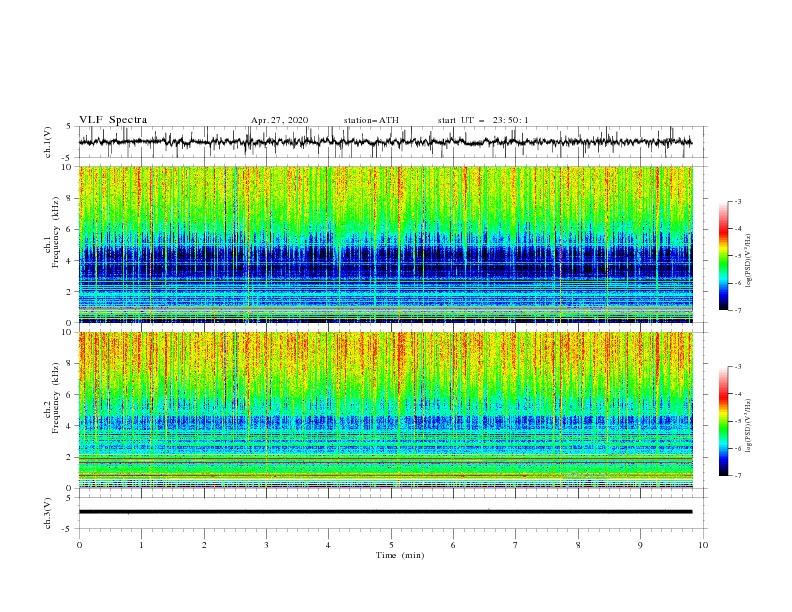The image size is (792, 612).
Task: Click the flat ch.3 voltage trace
Action: 385,512
